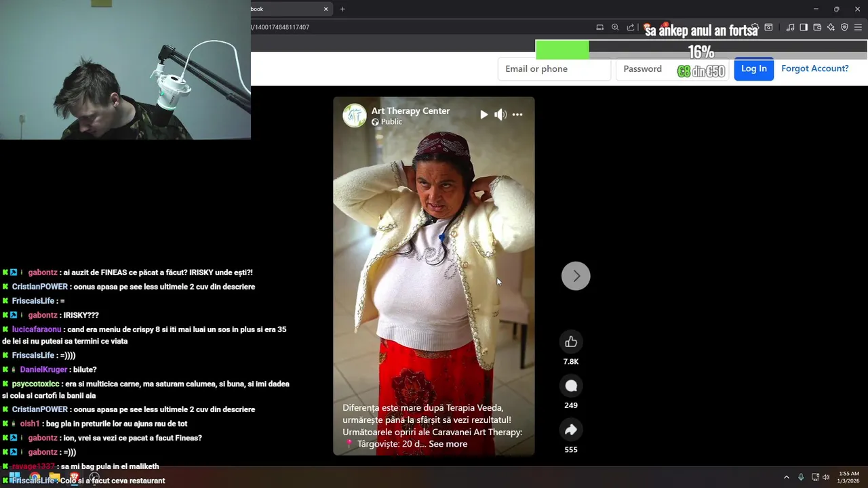The width and height of the screenshot is (868, 488).
Task: Click chat username oish1
Action: tap(29, 424)
